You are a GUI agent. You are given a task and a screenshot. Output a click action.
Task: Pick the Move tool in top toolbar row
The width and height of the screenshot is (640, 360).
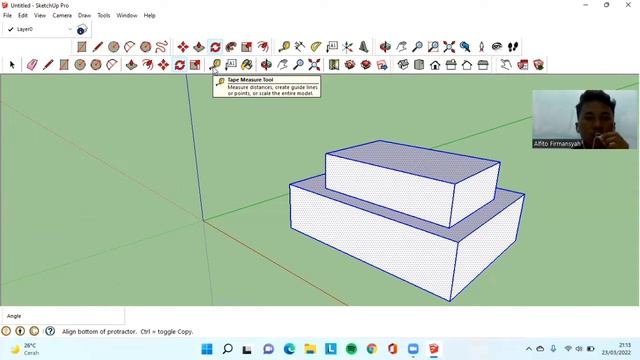(x=183, y=47)
